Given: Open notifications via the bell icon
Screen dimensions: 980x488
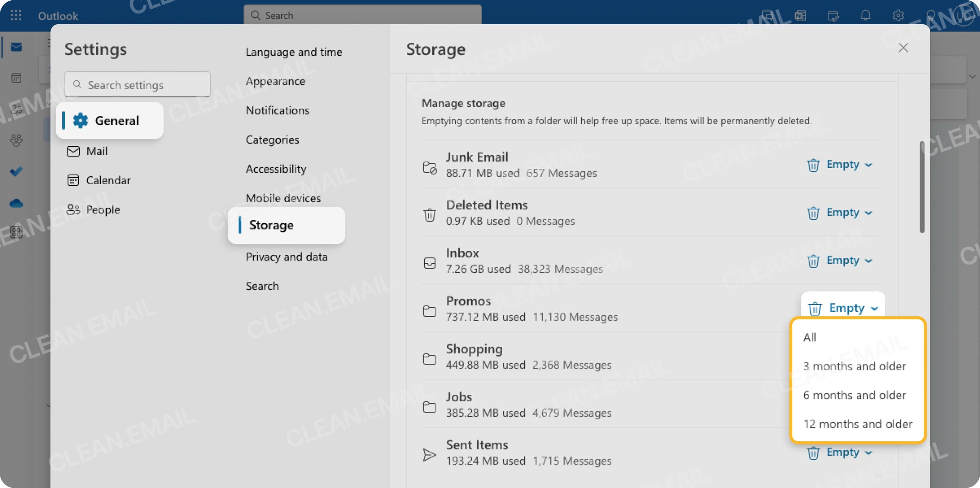Looking at the screenshot, I should point(866,15).
